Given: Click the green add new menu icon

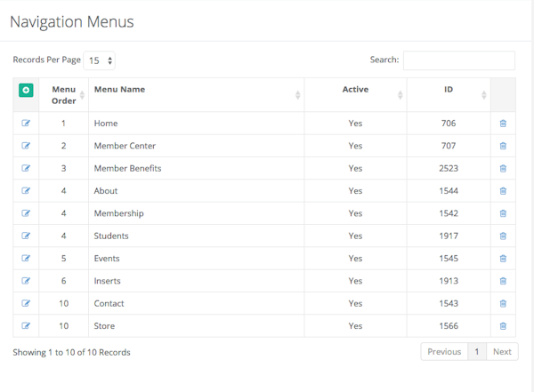Looking at the screenshot, I should [x=26, y=90].
